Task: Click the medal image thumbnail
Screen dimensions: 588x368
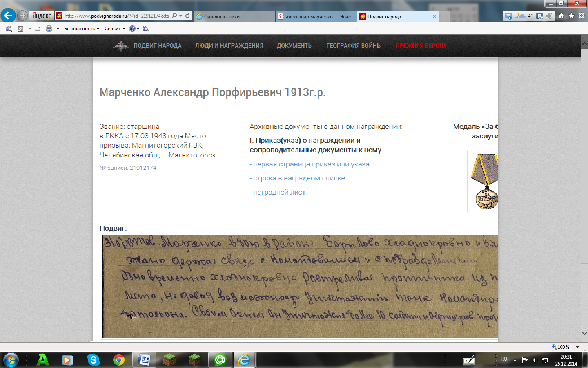Action: pos(484,182)
